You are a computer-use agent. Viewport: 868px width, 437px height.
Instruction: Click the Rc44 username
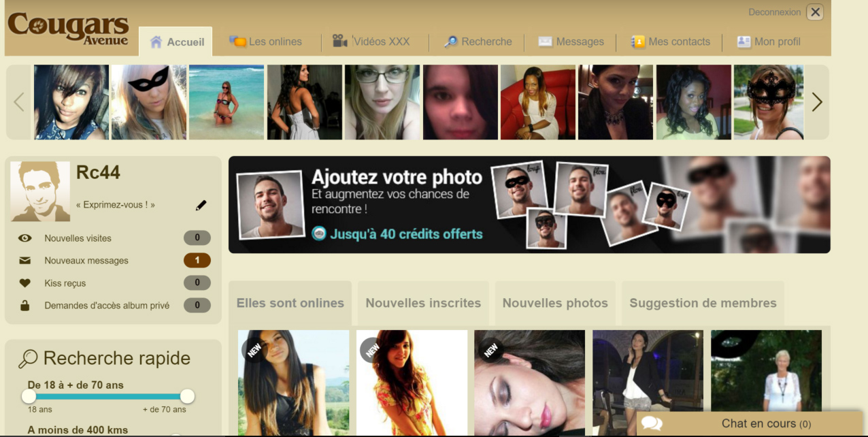[x=98, y=173]
